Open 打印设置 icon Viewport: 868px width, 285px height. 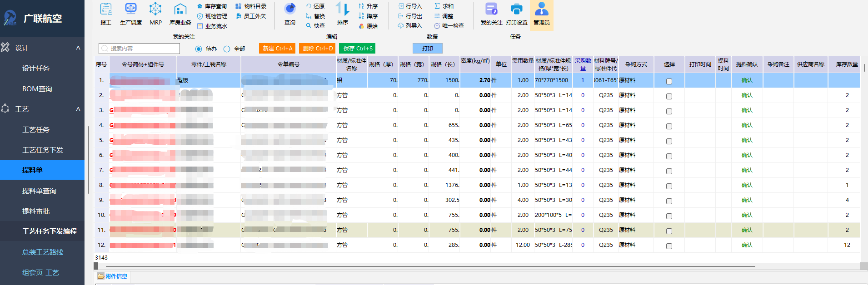(517, 14)
